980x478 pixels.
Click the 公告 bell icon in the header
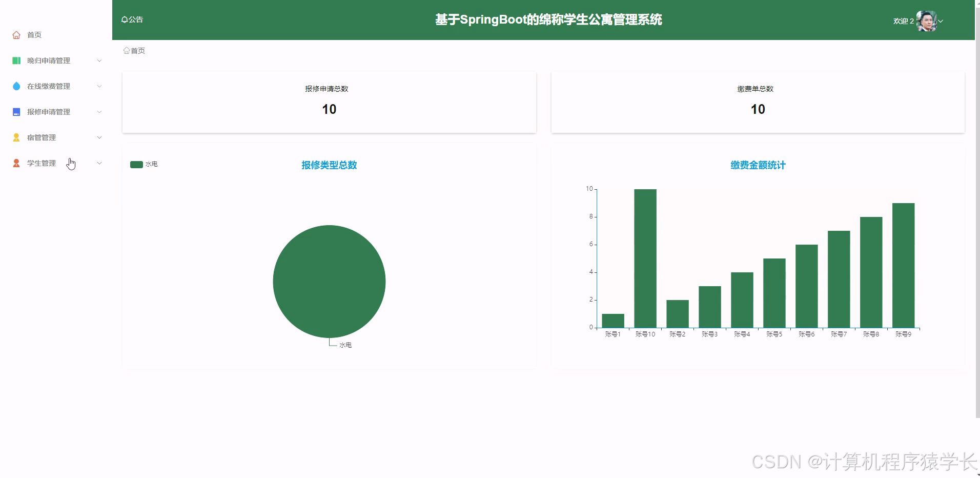(x=125, y=19)
